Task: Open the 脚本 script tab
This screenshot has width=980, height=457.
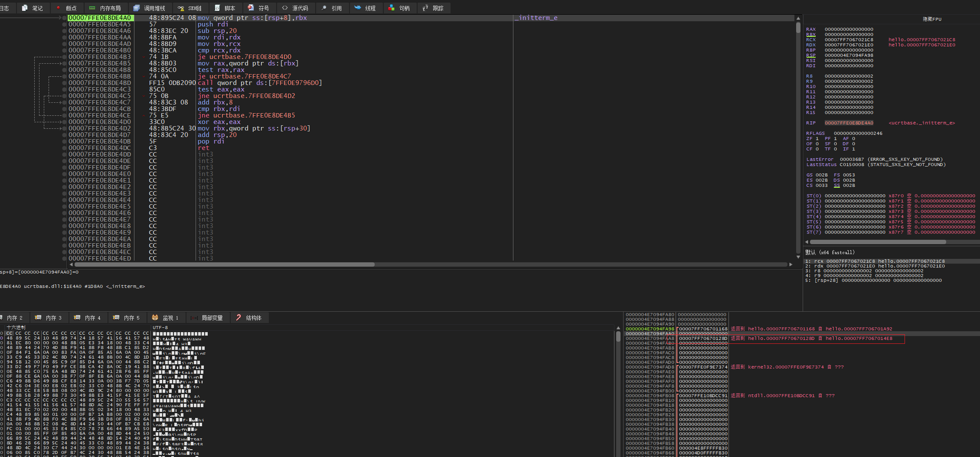Action: click(226, 8)
